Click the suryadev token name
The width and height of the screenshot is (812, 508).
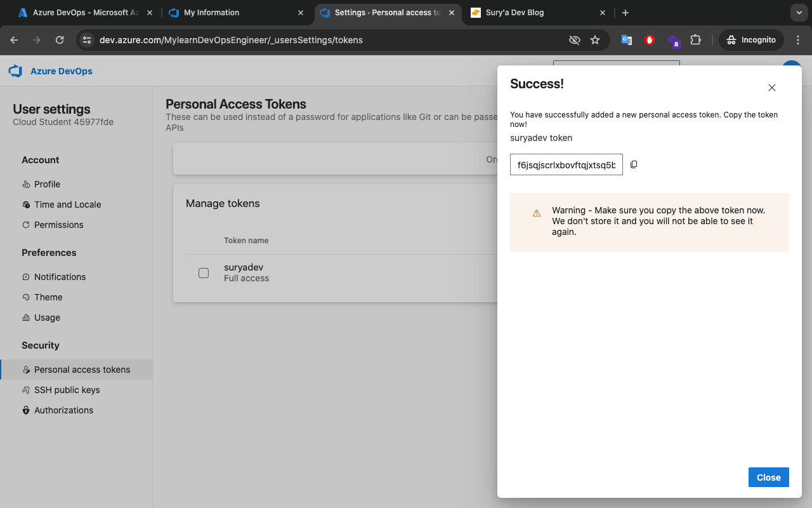[x=244, y=267]
